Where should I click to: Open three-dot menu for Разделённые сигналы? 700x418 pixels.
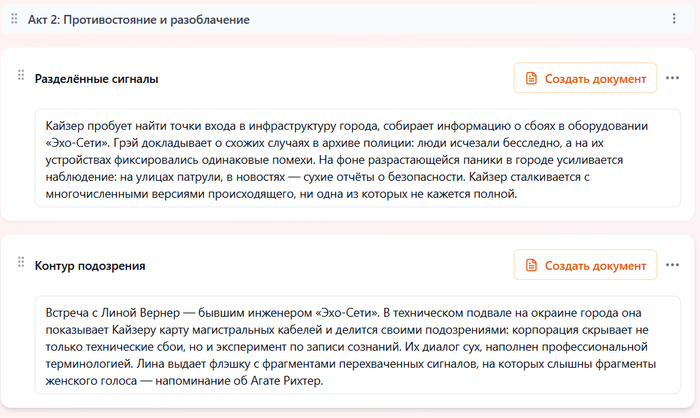[673, 78]
